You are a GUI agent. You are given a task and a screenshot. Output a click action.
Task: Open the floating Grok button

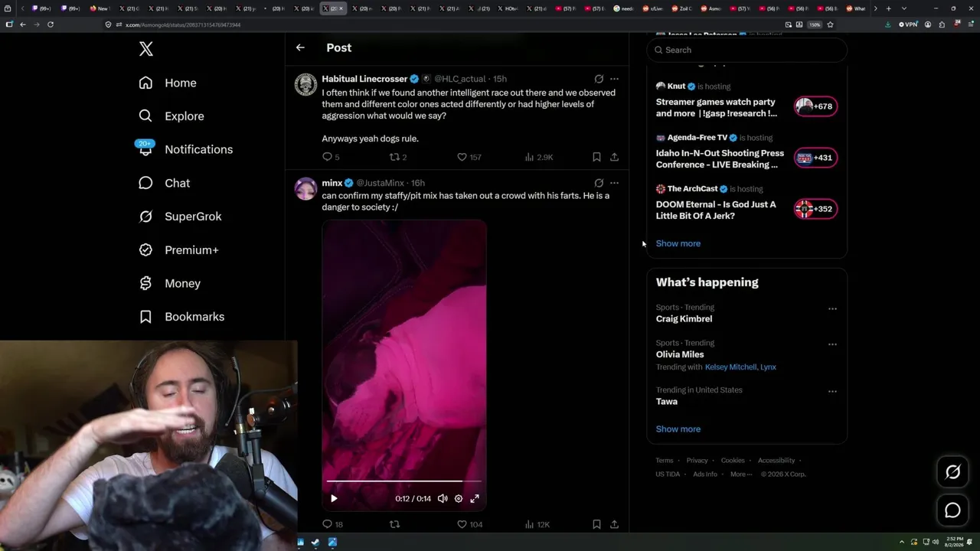pyautogui.click(x=952, y=472)
